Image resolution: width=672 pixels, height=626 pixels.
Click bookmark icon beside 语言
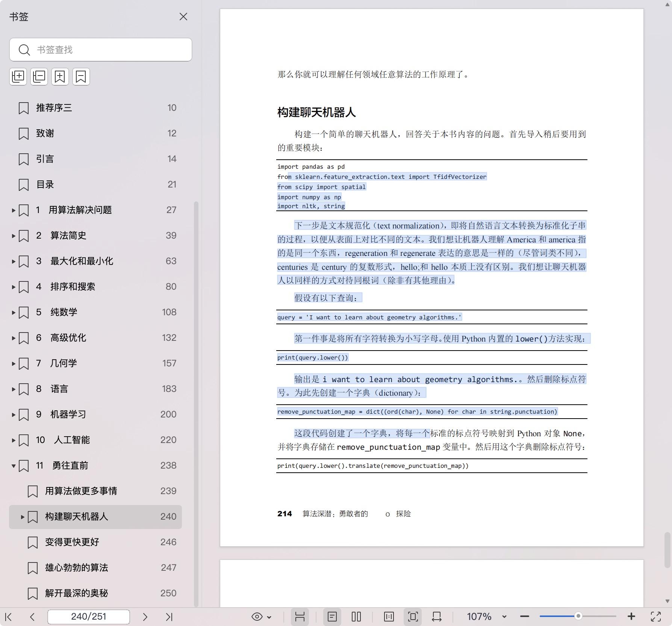coord(24,389)
